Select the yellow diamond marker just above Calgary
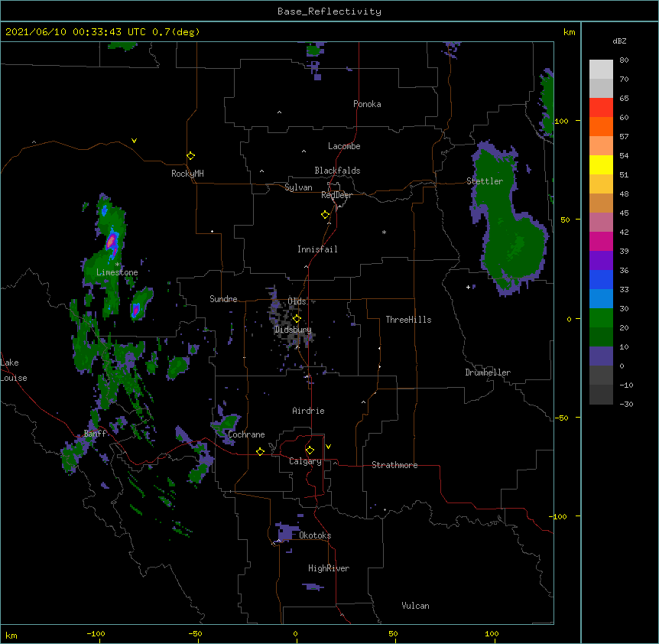 click(x=310, y=450)
